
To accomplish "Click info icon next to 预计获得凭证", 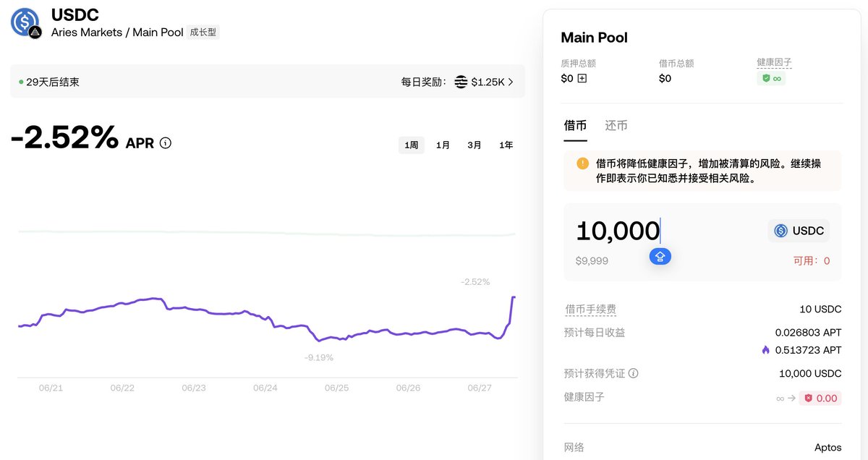I will click(x=634, y=374).
